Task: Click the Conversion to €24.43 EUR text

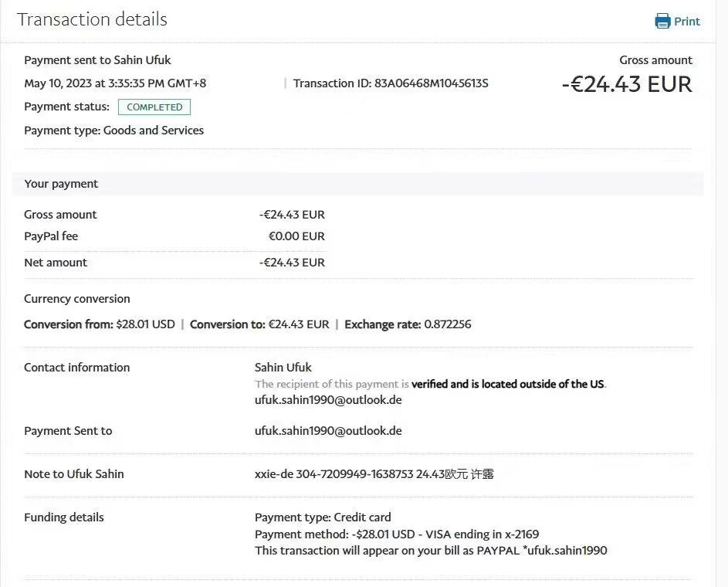Action: pyautogui.click(x=259, y=324)
